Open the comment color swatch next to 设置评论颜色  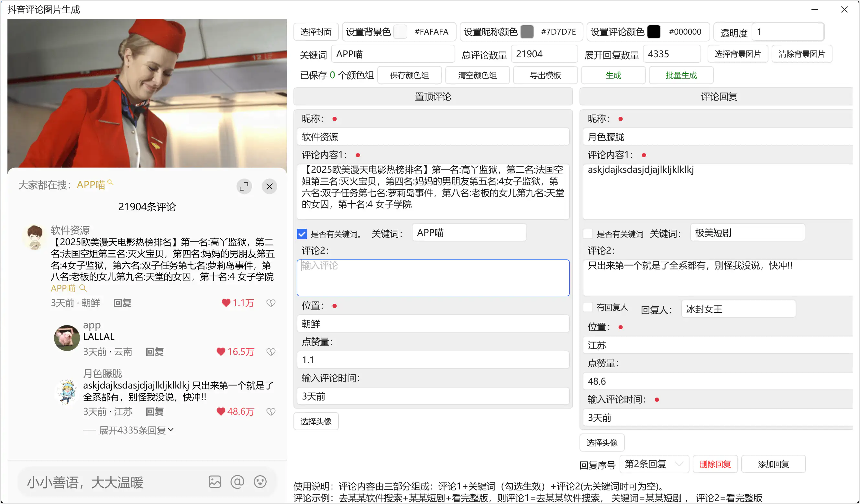[x=654, y=32]
